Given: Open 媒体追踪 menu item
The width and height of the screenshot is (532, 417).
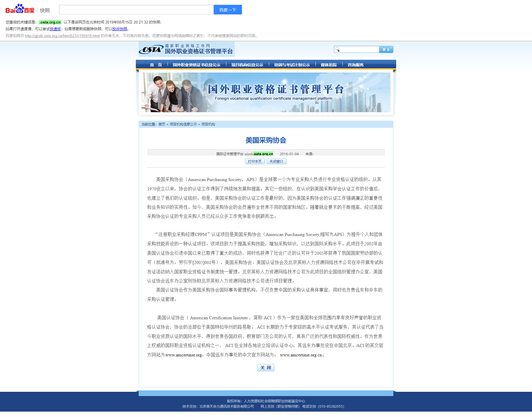Looking at the screenshot, I should [x=329, y=65].
